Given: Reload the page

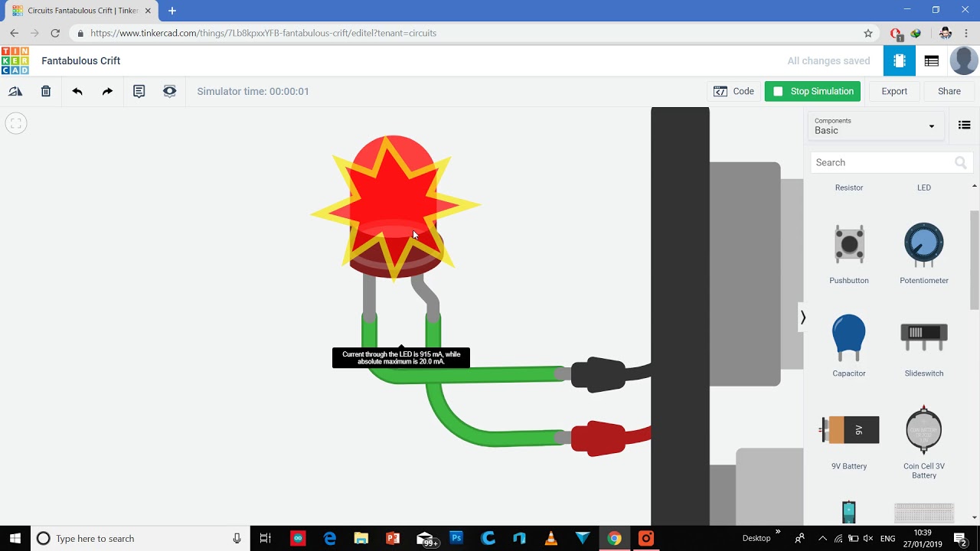Looking at the screenshot, I should (55, 33).
